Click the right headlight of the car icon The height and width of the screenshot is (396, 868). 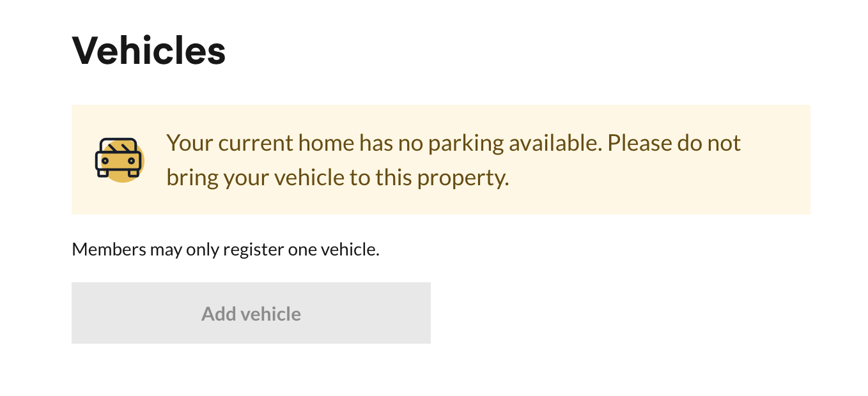point(131,162)
